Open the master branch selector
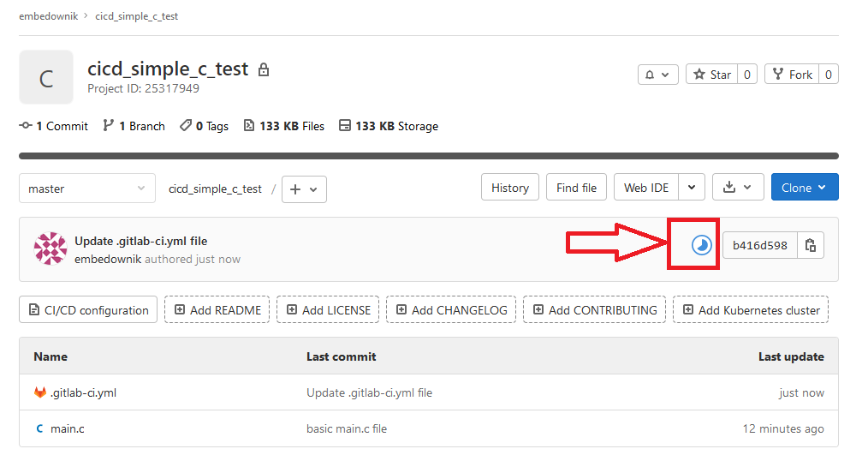This screenshot has width=868, height=467. [x=86, y=189]
